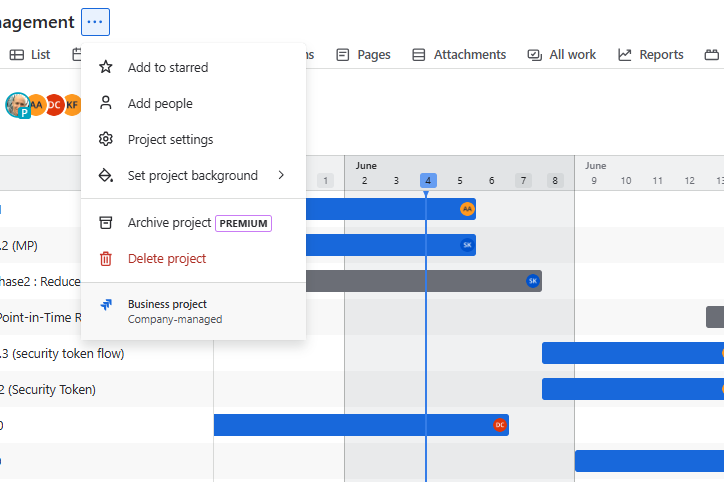Screen dimensions: 724x482
Task: Click the Business project label
Action: click(x=167, y=304)
